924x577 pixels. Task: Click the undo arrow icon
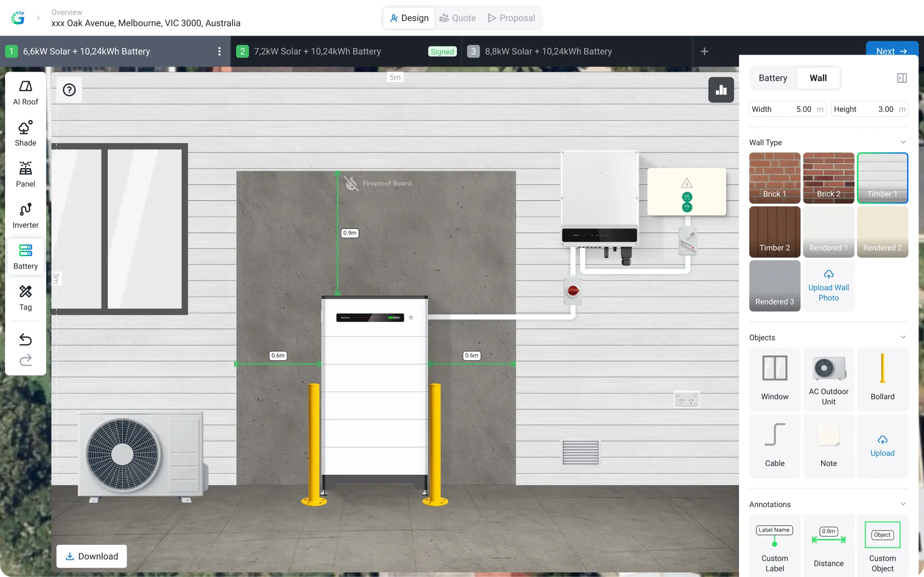point(26,339)
